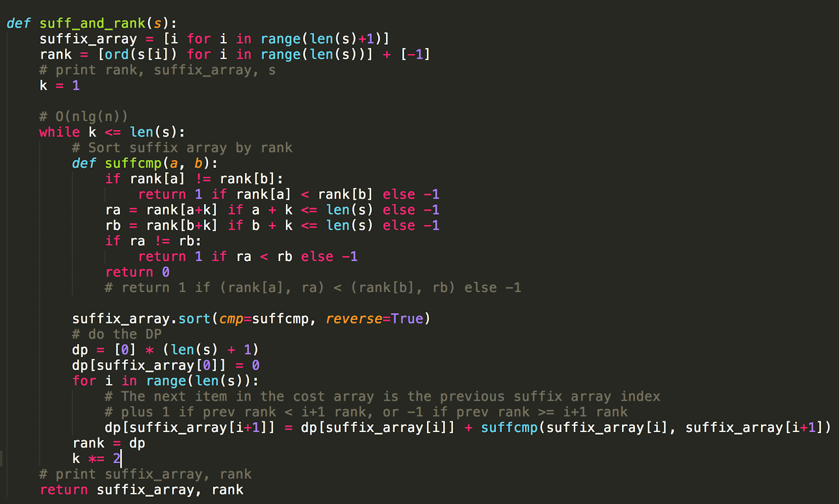Click the line 'k *= 2'
The image size is (839, 504).
pos(96,459)
